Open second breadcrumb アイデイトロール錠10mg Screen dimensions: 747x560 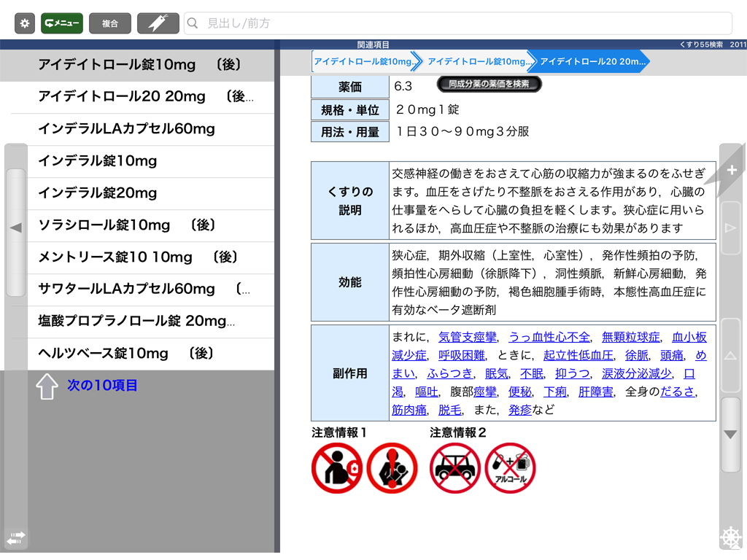[479, 61]
